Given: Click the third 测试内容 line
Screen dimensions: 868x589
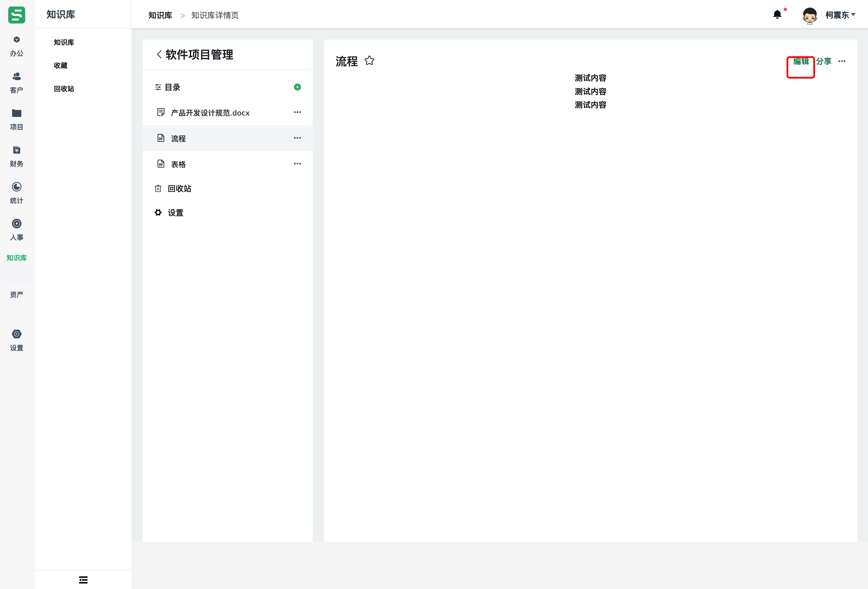Looking at the screenshot, I should 590,105.
